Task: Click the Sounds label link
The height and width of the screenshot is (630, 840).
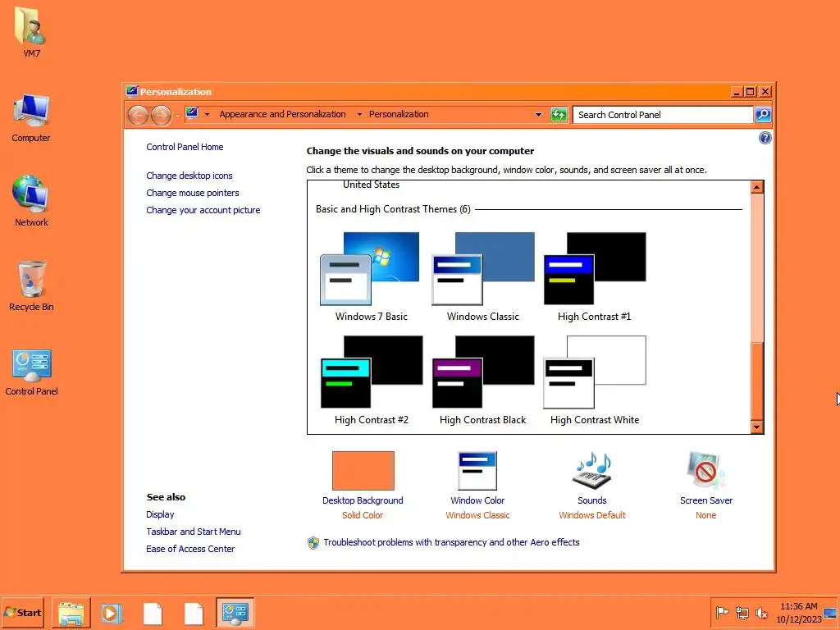Action: [592, 500]
